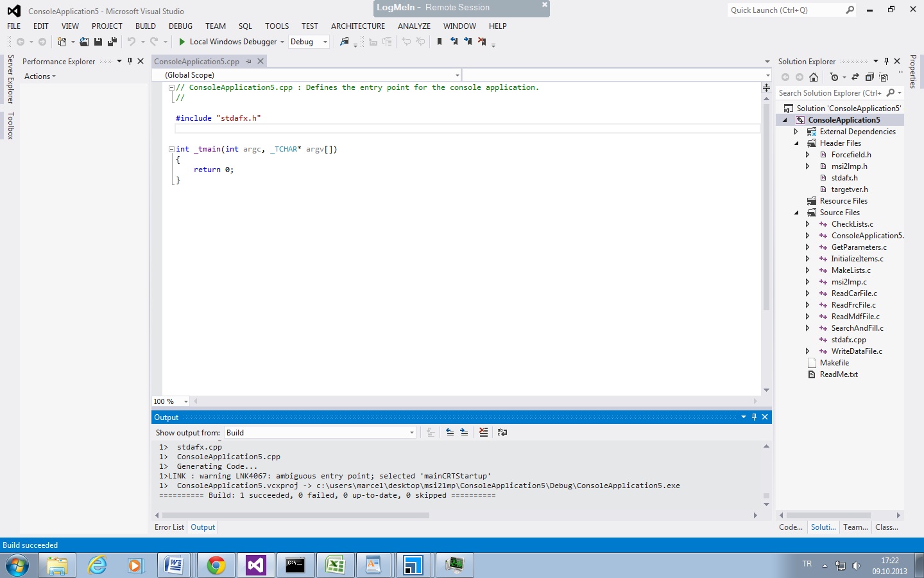Go to previous message in Output toolbar
Screen dimensions: 924x578
[x=450, y=432]
